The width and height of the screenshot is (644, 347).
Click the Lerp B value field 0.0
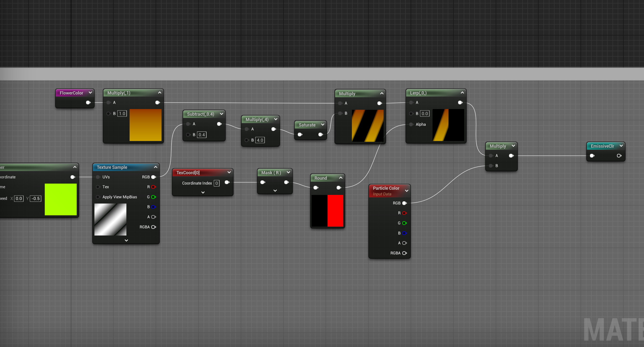425,114
